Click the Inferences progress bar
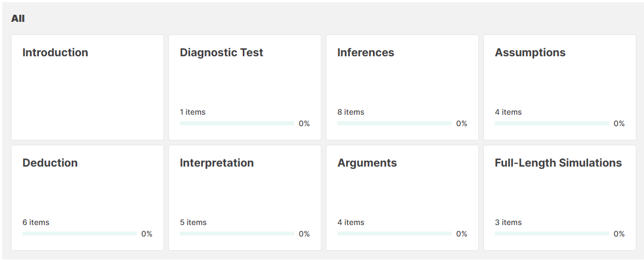644x260 pixels. (x=394, y=123)
